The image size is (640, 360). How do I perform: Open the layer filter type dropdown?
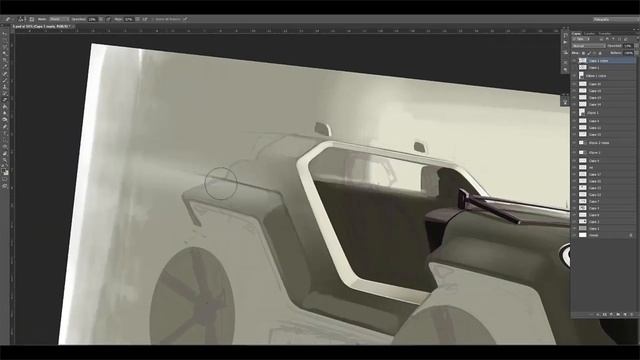point(581,39)
